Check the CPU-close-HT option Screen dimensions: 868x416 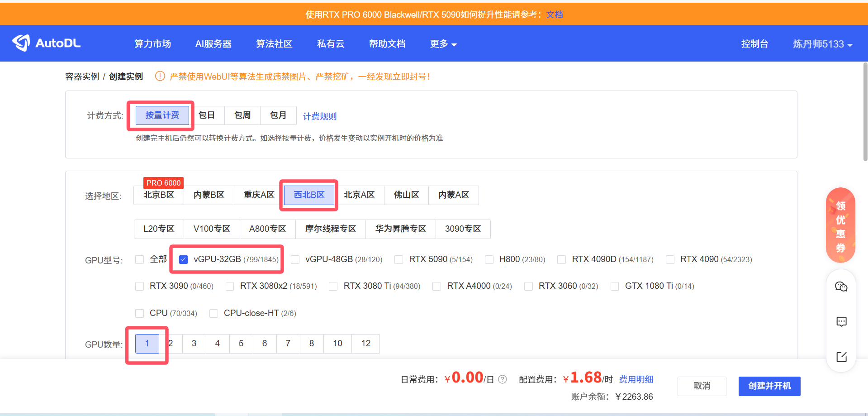pos(213,313)
